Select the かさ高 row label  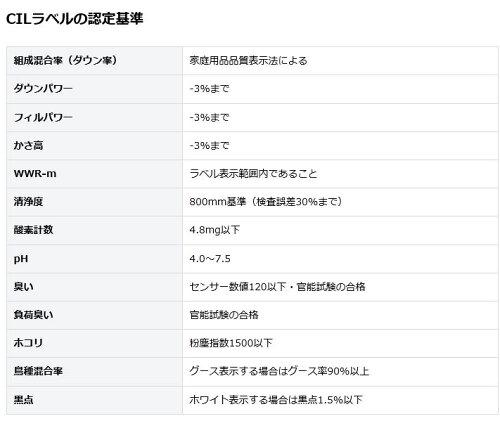point(28,145)
